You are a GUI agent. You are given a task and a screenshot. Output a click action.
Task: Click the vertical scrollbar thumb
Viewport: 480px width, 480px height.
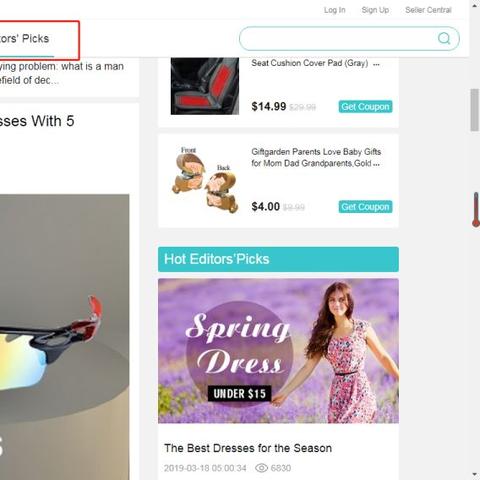[x=475, y=110]
